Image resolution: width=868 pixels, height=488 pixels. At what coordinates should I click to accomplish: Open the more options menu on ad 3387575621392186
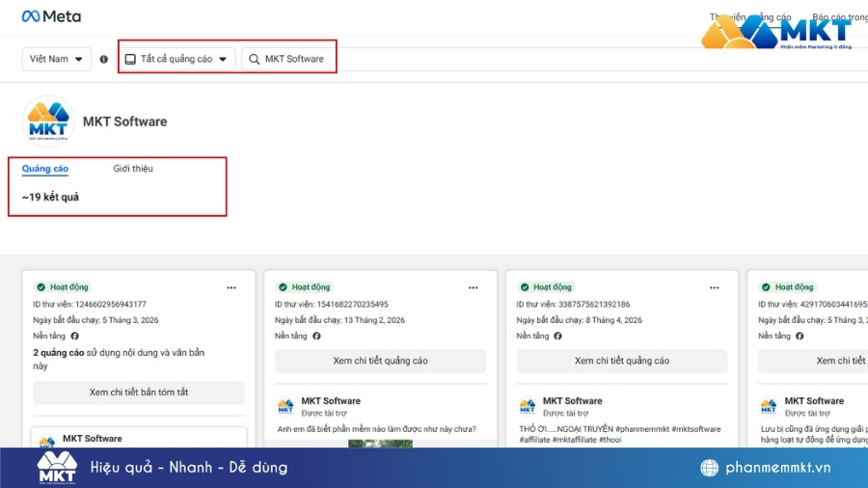pos(715,287)
